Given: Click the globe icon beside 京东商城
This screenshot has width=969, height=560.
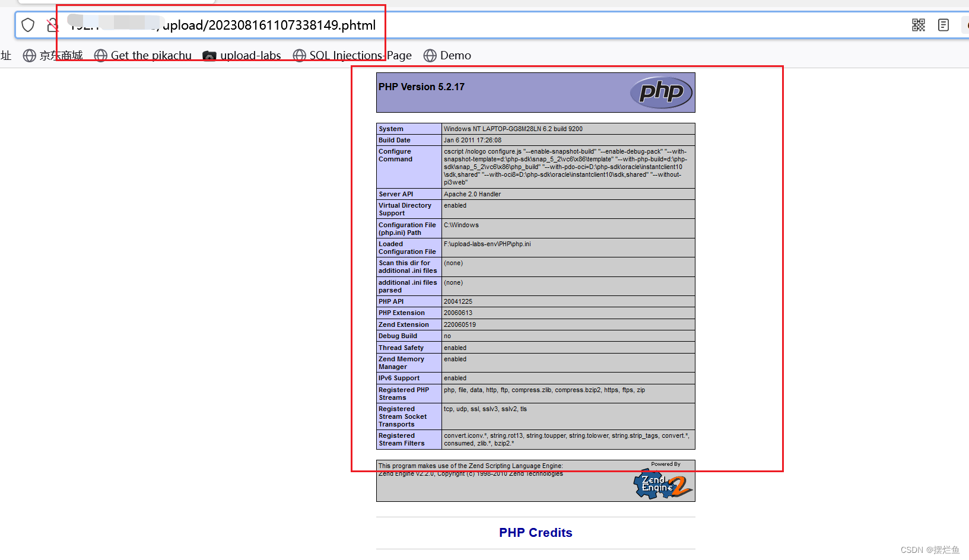Looking at the screenshot, I should point(30,55).
